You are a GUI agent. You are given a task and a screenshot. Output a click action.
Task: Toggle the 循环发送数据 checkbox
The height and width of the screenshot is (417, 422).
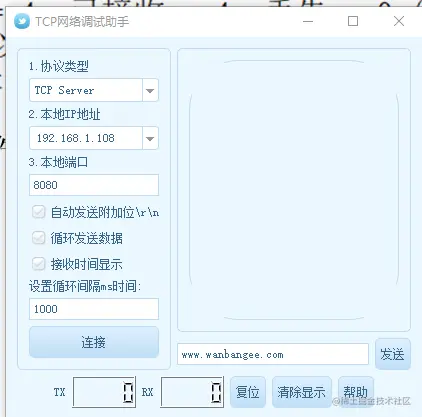click(x=38, y=238)
